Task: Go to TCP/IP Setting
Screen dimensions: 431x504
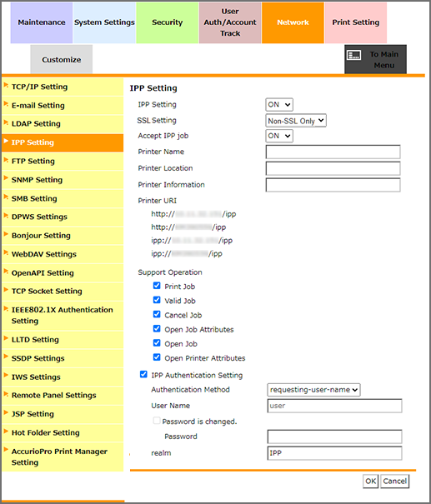Action: (x=63, y=87)
